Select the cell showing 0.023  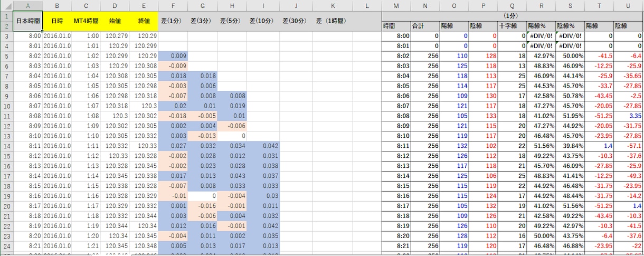(x=202, y=166)
